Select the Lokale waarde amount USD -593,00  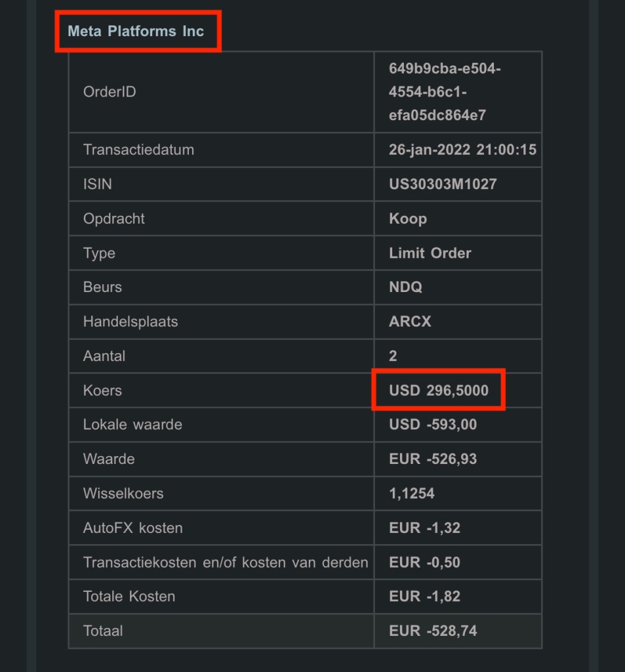point(433,425)
